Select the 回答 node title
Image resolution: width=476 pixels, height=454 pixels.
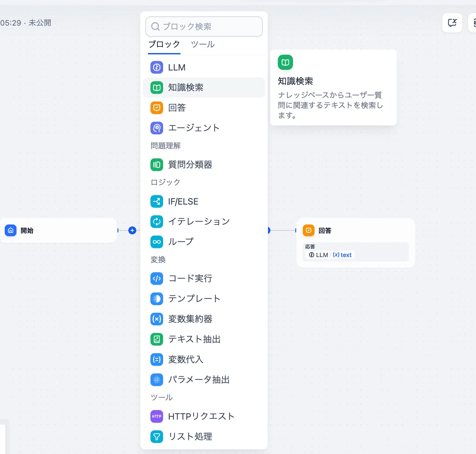325,231
